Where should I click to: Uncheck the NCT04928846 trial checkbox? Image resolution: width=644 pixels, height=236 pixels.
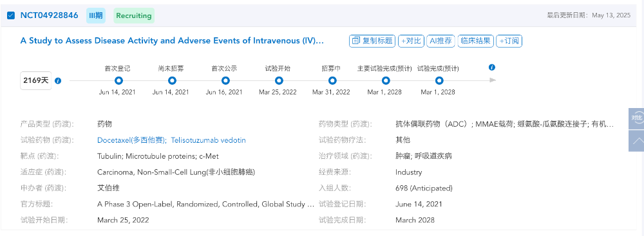pos(11,15)
